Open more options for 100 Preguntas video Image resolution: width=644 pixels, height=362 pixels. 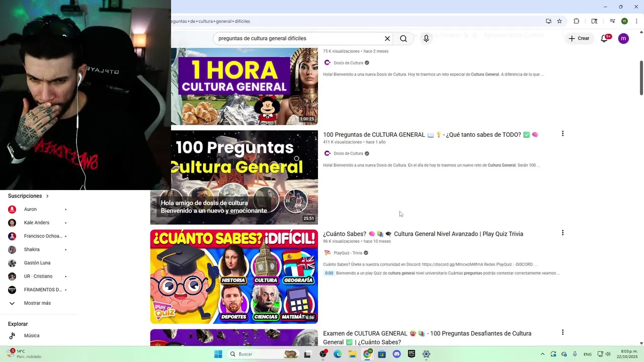coord(562,134)
